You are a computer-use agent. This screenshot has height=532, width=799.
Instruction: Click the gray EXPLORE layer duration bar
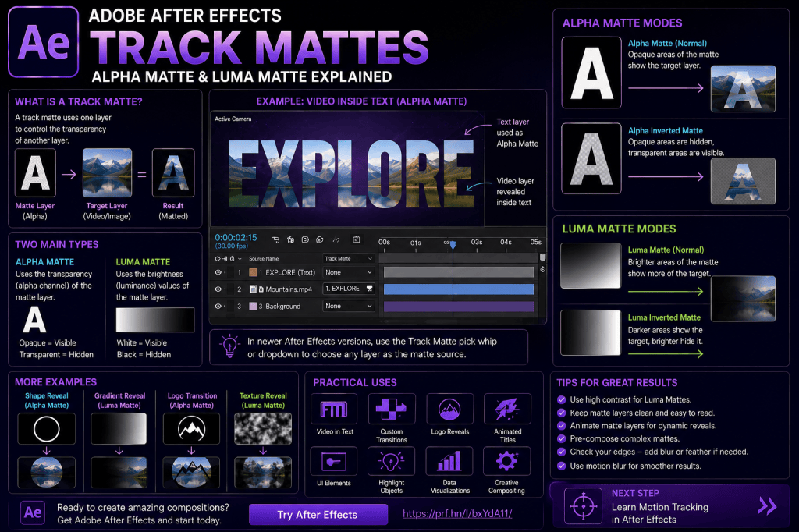[x=459, y=272]
